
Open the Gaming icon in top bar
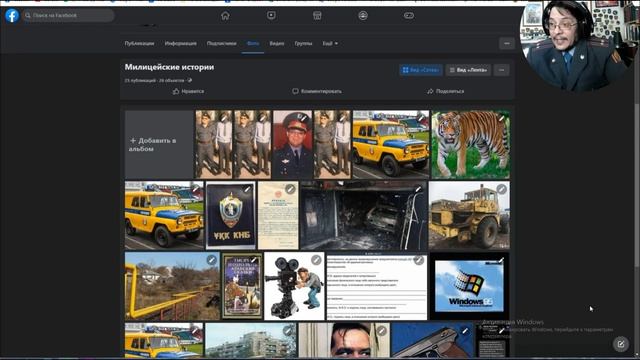409,16
